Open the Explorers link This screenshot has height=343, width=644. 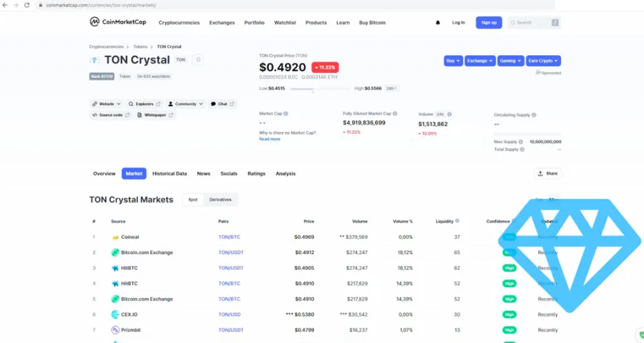(x=144, y=104)
